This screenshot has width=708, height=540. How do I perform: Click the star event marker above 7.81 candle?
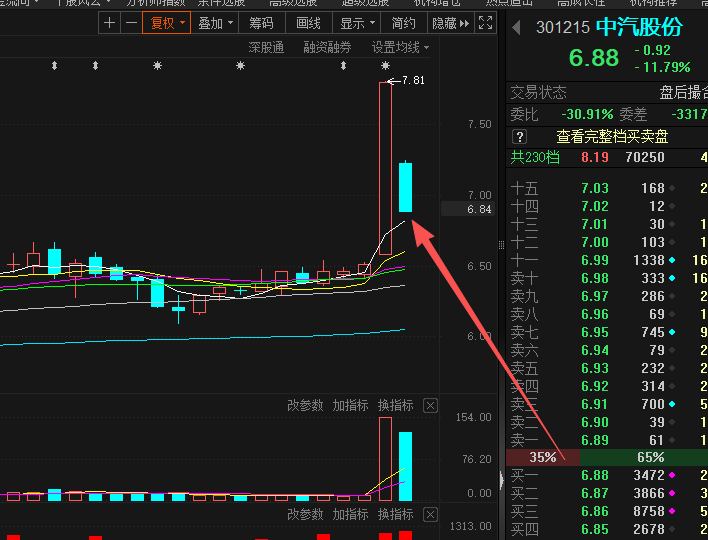[x=385, y=66]
